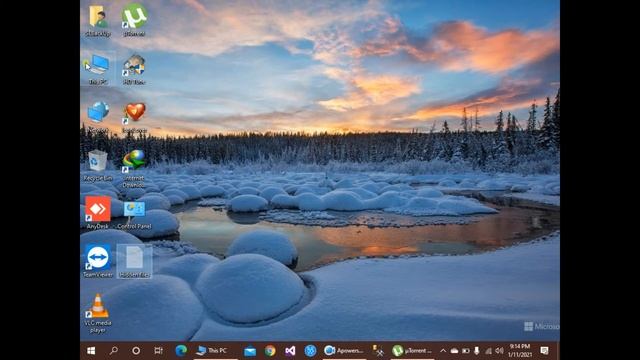Select the VLC media player shortcut
This screenshot has width=640, height=360.
(98, 313)
